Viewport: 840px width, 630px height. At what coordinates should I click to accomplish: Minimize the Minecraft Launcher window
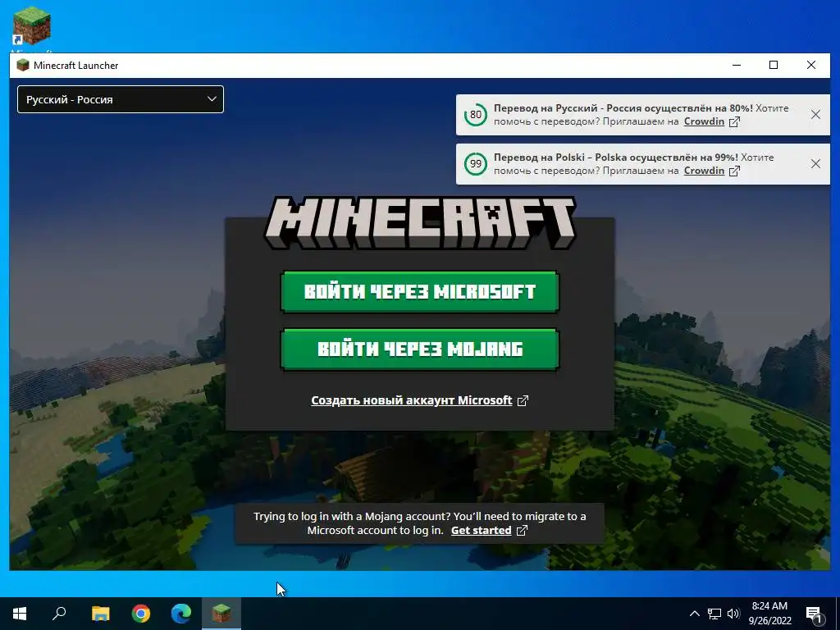tap(737, 66)
